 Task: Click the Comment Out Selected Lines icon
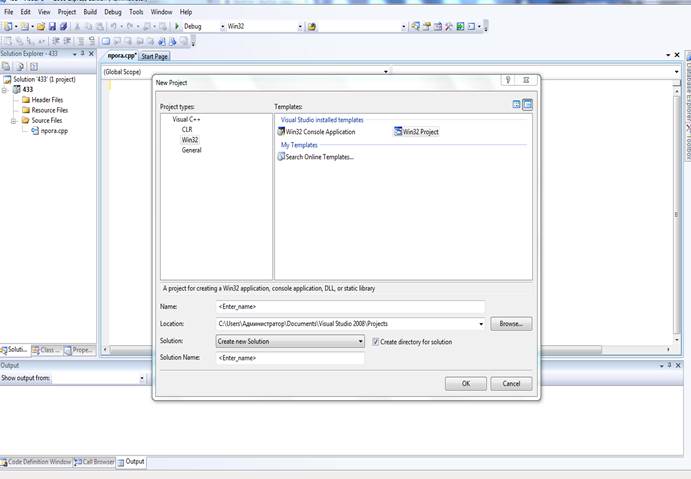[x=81, y=41]
